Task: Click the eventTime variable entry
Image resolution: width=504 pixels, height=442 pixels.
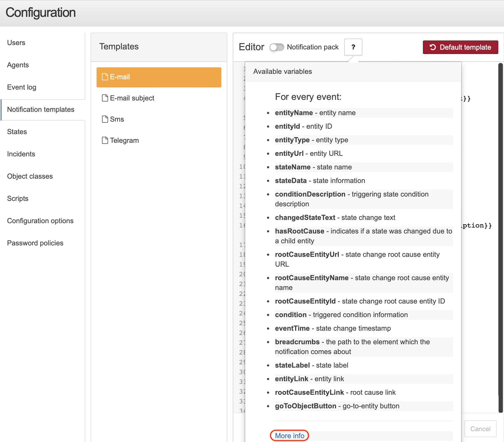Action: tap(364, 329)
